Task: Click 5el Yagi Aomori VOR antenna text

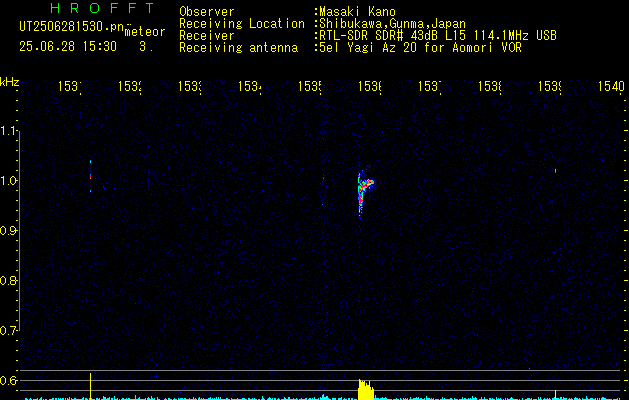Action: point(420,48)
